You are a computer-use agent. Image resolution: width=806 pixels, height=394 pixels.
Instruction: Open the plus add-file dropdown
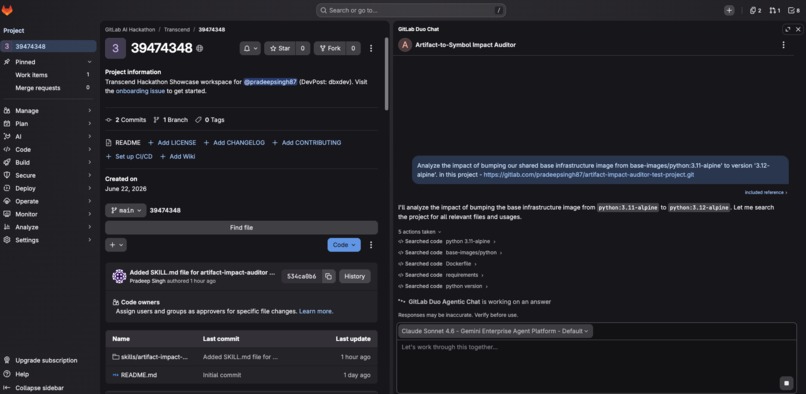tap(116, 245)
